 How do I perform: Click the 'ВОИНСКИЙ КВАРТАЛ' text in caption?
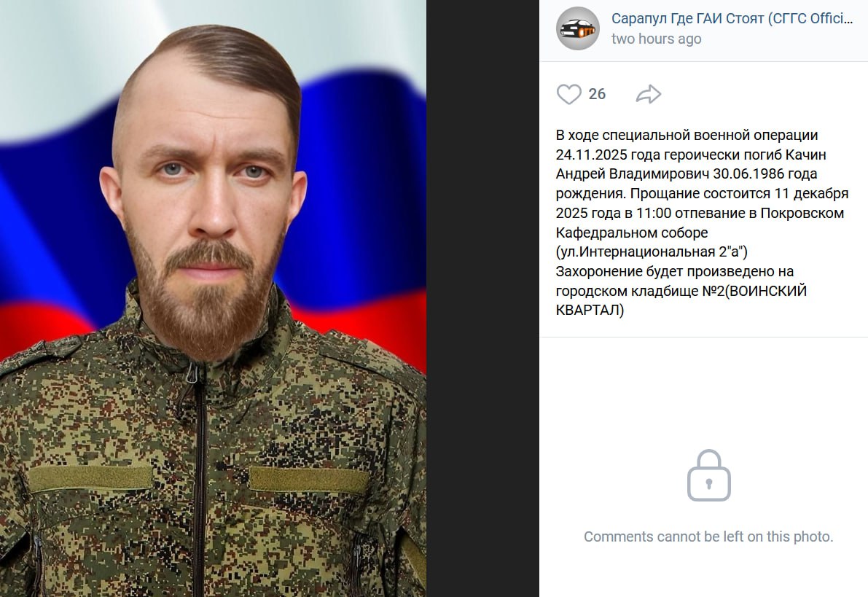(681, 300)
